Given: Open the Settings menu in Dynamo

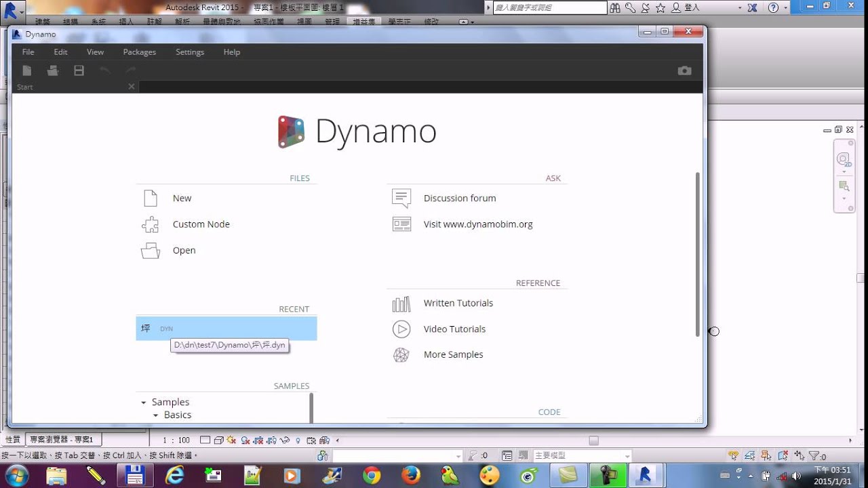Looking at the screenshot, I should [190, 52].
